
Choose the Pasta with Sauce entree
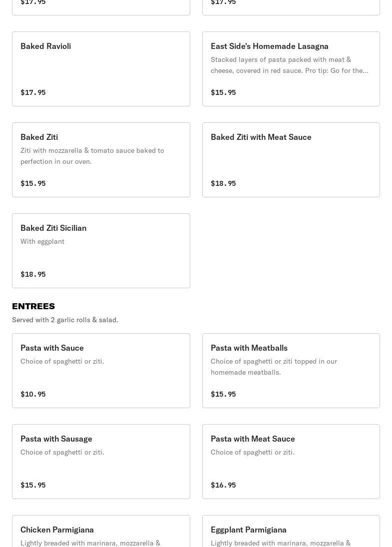tap(101, 371)
